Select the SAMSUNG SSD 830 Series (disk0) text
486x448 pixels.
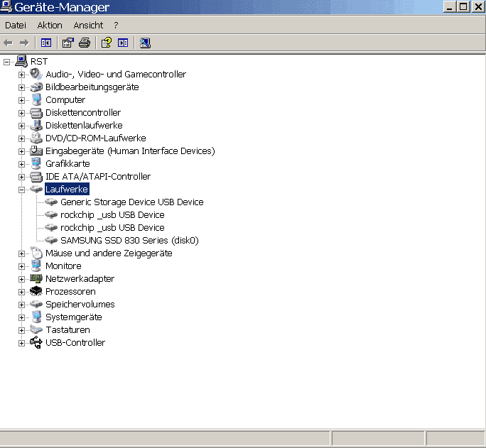pyautogui.click(x=129, y=241)
